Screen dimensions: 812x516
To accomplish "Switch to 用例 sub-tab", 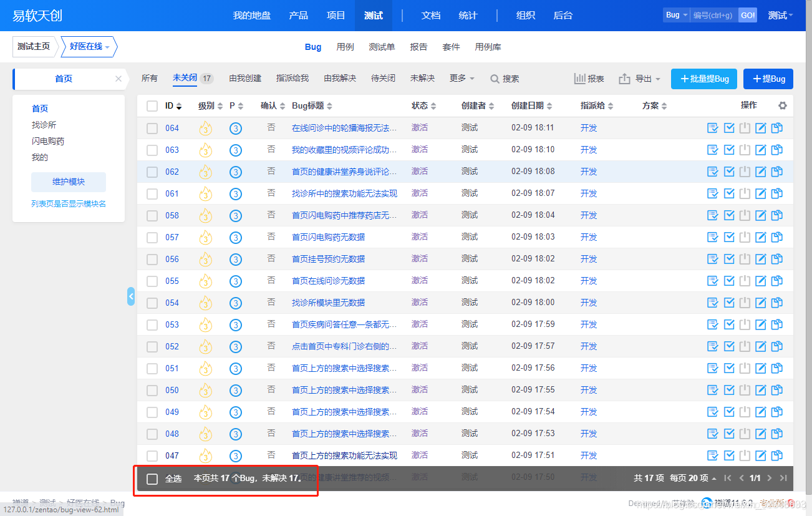I will (x=345, y=47).
